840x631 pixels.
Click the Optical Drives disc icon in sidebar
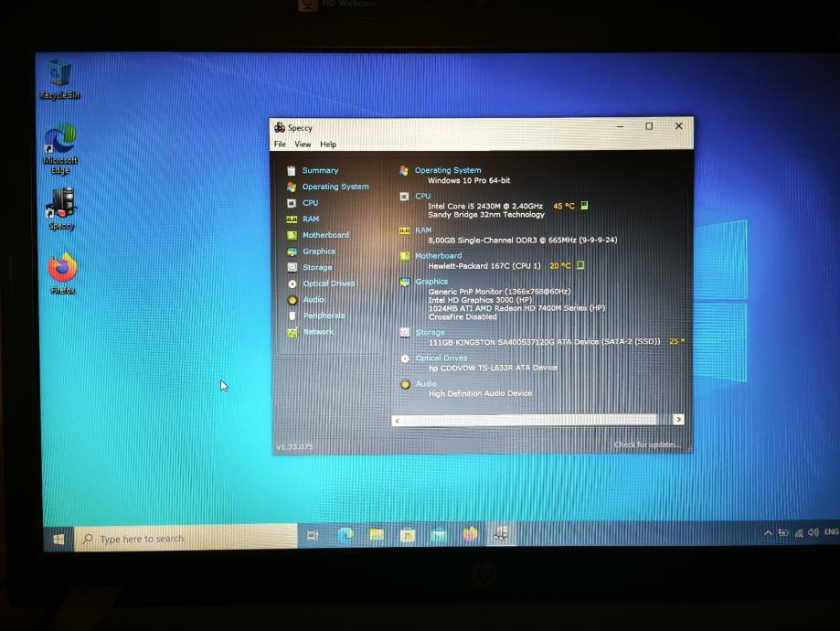click(292, 283)
